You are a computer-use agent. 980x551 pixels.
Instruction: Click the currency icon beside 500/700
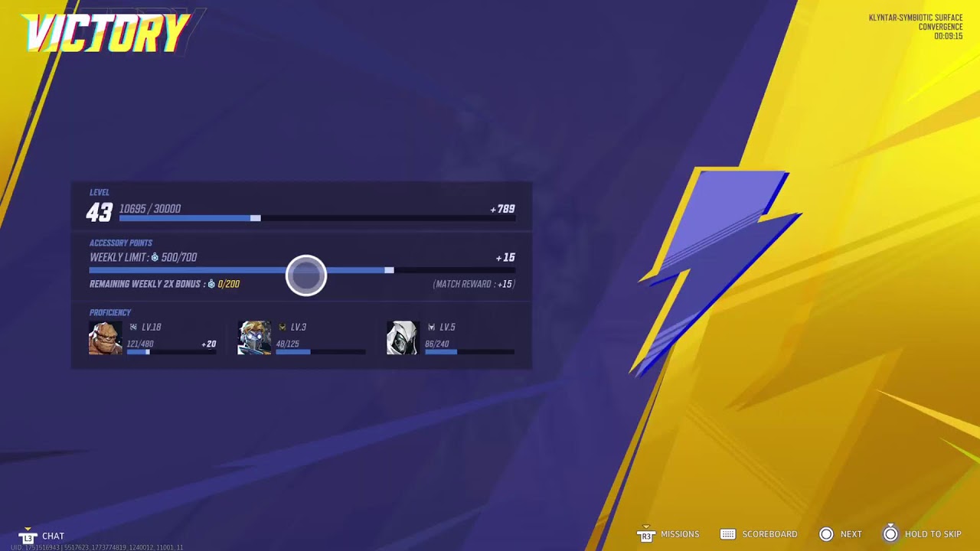[155, 258]
